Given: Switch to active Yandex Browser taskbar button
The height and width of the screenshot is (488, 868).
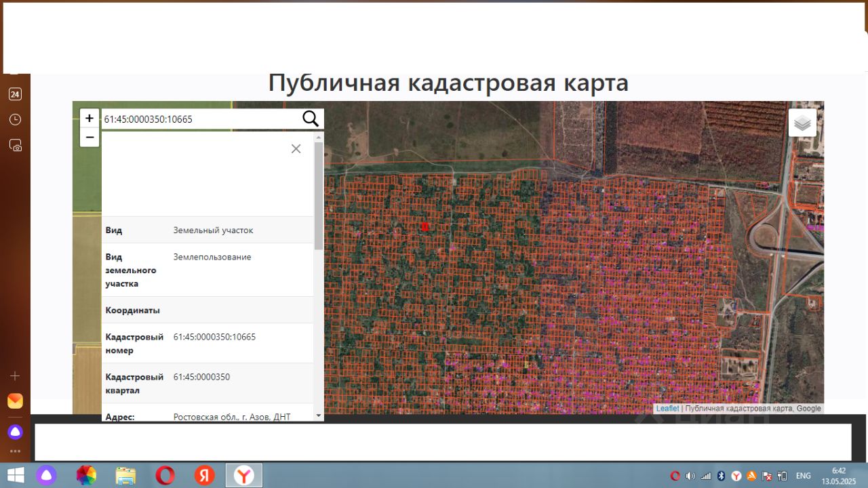Looking at the screenshot, I should (x=243, y=475).
